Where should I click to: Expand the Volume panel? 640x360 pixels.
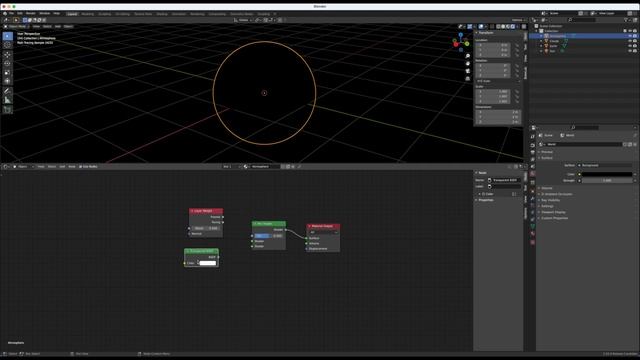pos(547,188)
